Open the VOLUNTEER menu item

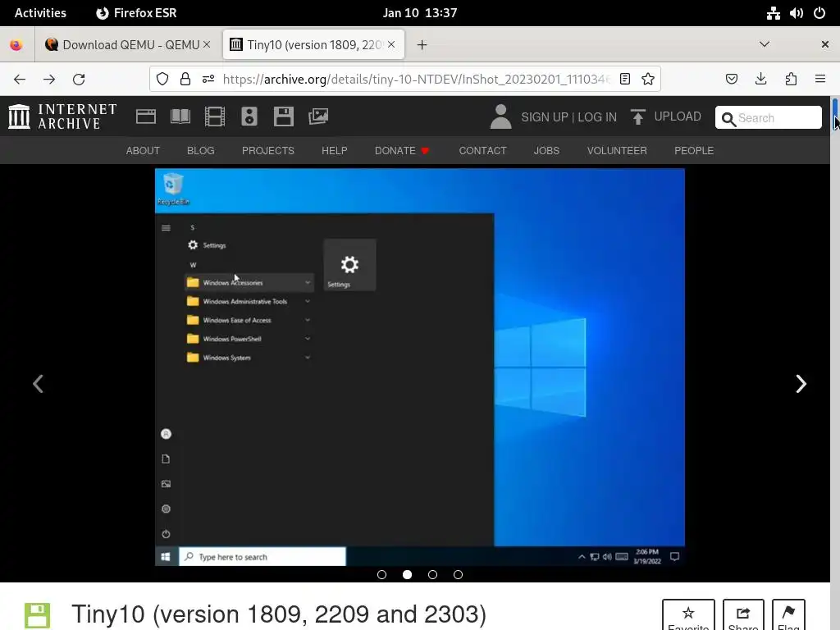617,151
